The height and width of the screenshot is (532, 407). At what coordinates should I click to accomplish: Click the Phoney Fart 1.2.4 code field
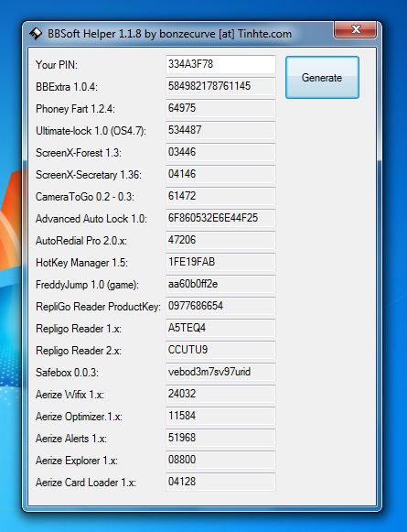pyautogui.click(x=220, y=108)
